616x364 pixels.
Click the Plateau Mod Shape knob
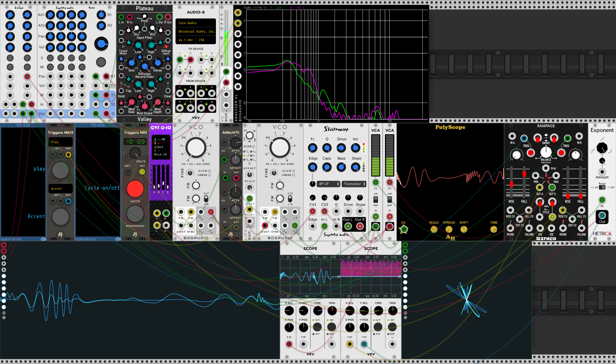click(x=145, y=106)
